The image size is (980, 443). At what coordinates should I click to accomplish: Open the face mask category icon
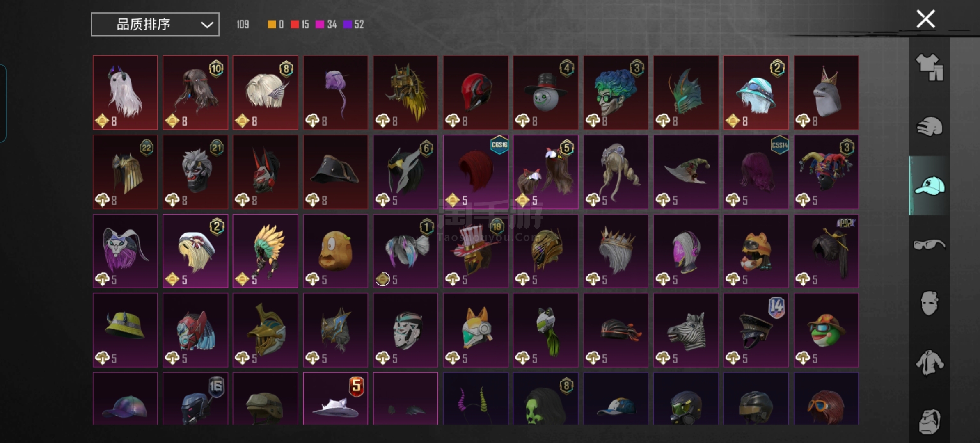click(930, 304)
